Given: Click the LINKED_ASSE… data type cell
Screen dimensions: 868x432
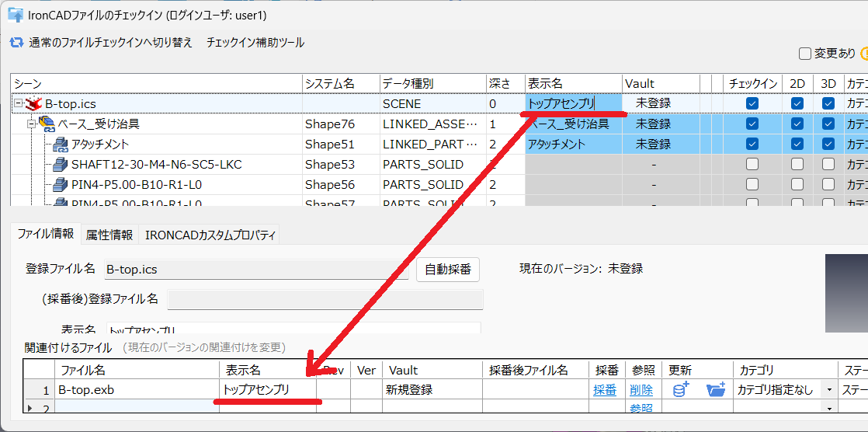Looking at the screenshot, I should (x=432, y=124).
